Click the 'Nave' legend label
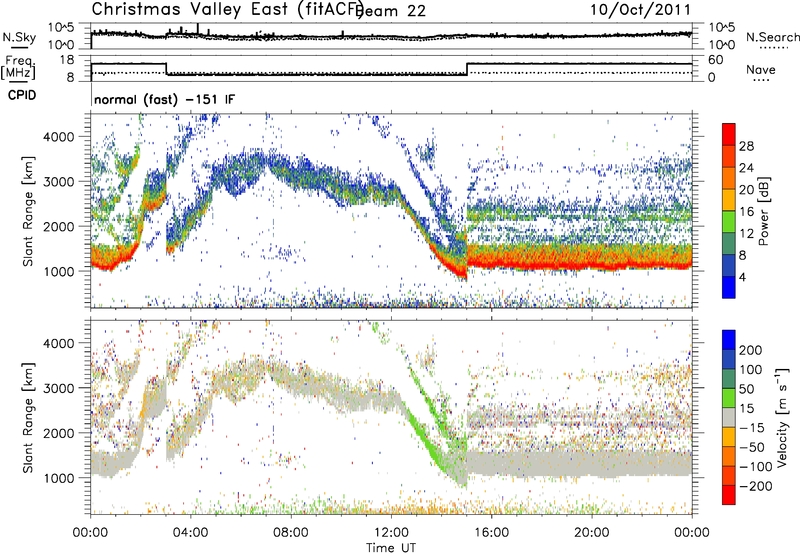The image size is (800, 554). coord(760,69)
